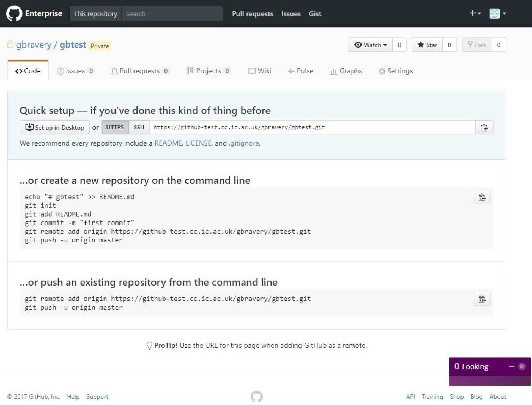Expand the plus create-new dropdown
532x405 pixels.
475,13
